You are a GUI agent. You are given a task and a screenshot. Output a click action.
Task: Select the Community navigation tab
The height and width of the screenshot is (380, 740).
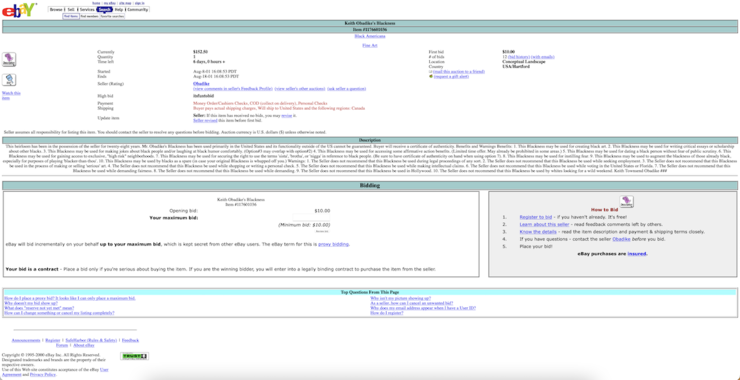138,9
